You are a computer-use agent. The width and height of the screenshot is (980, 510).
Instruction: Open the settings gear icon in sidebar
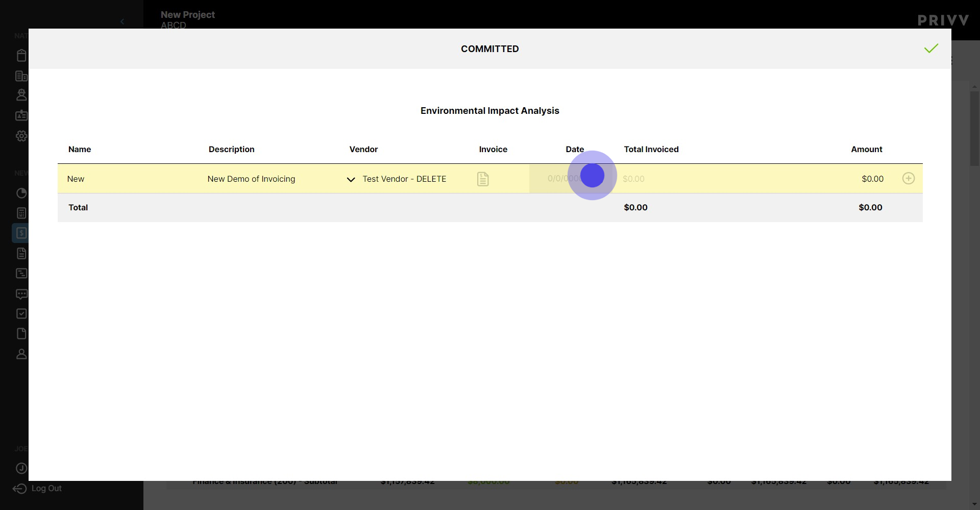tap(21, 136)
